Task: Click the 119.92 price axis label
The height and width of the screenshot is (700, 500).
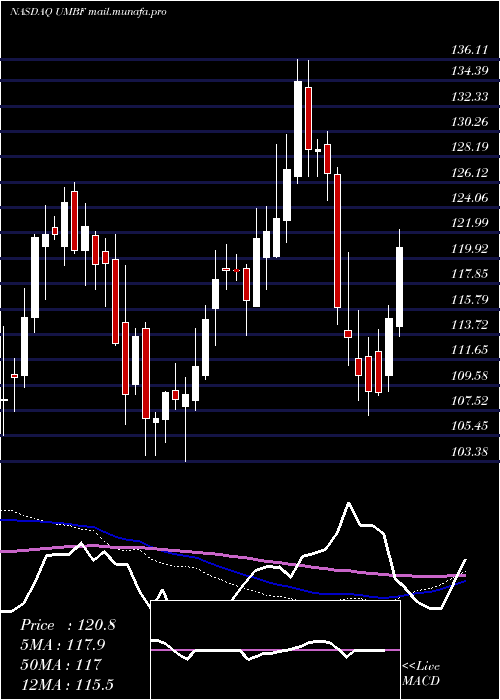Action: point(470,249)
